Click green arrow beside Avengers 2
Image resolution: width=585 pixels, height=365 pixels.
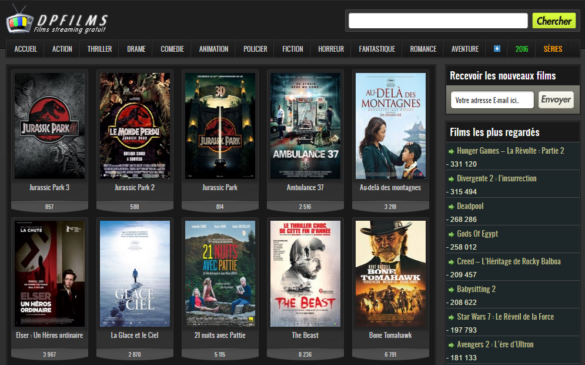pyautogui.click(x=451, y=345)
